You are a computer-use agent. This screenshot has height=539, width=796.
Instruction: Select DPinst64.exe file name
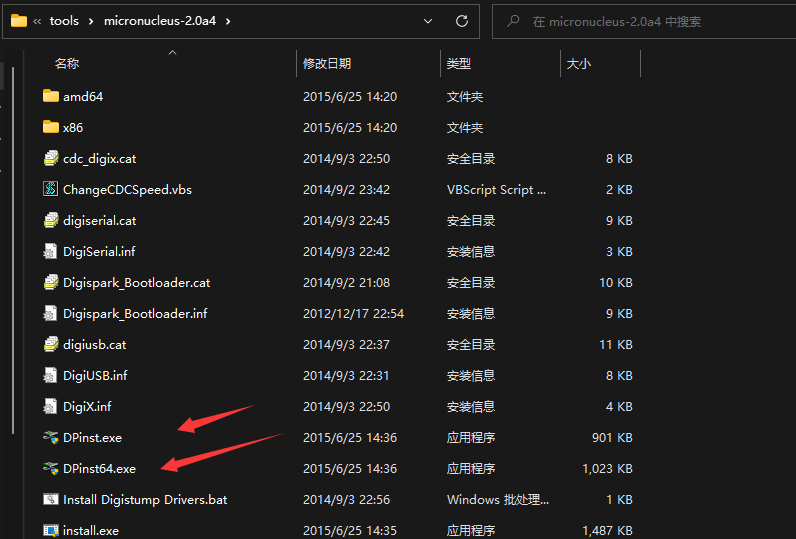pyautogui.click(x=100, y=468)
